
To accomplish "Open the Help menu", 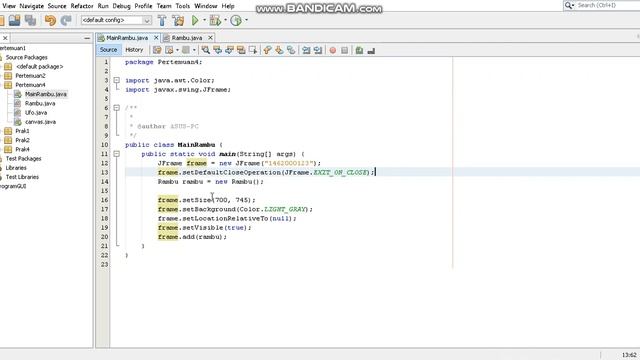I will click(x=228, y=6).
